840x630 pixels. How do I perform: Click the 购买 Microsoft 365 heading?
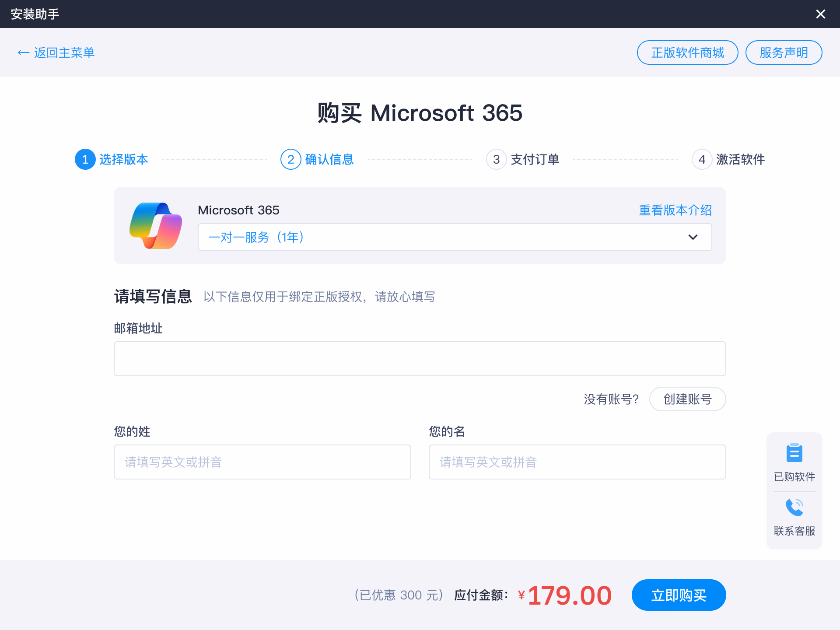(x=420, y=113)
